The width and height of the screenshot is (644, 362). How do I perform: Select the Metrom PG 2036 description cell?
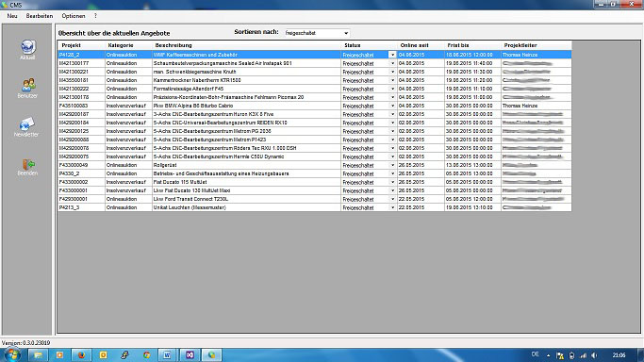click(x=246, y=131)
